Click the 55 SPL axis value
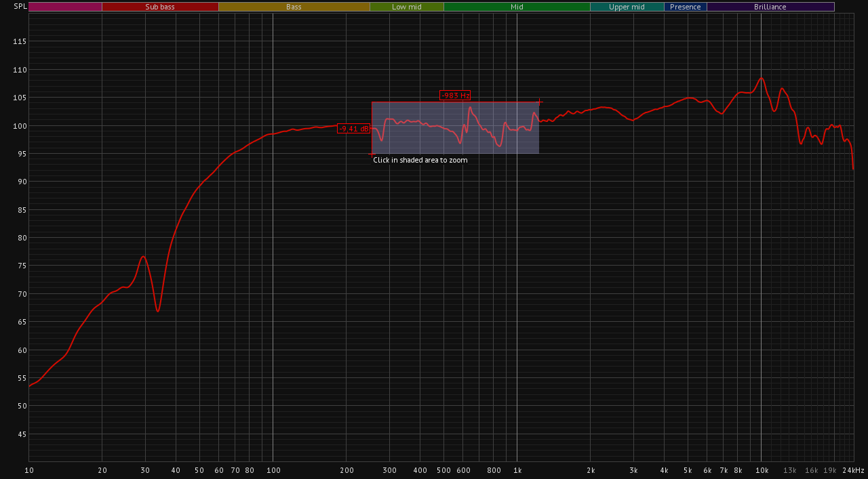868x479 pixels. tap(22, 378)
